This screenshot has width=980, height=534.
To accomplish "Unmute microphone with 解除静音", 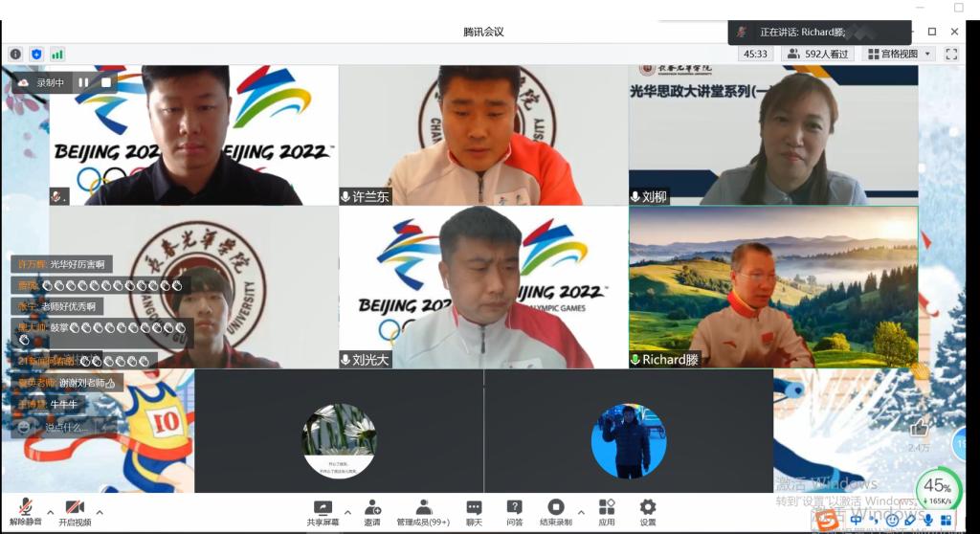I will tap(25, 512).
